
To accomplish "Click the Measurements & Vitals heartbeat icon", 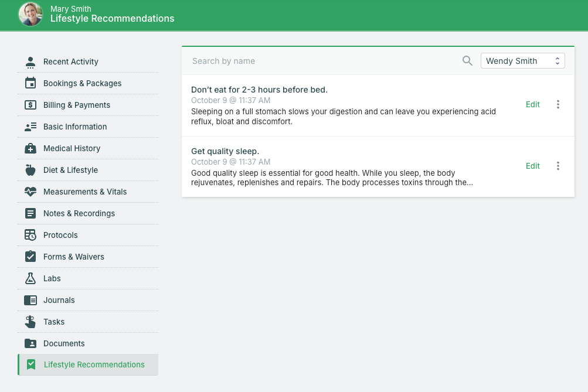I will [x=30, y=192].
